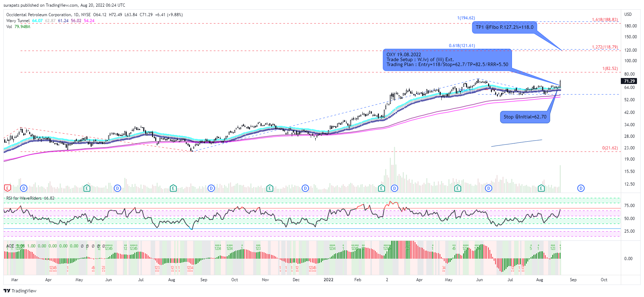The width and height of the screenshot is (644, 297).
Task: Click the Occidental Petroleum Corporation symbol title
Action: point(39,15)
